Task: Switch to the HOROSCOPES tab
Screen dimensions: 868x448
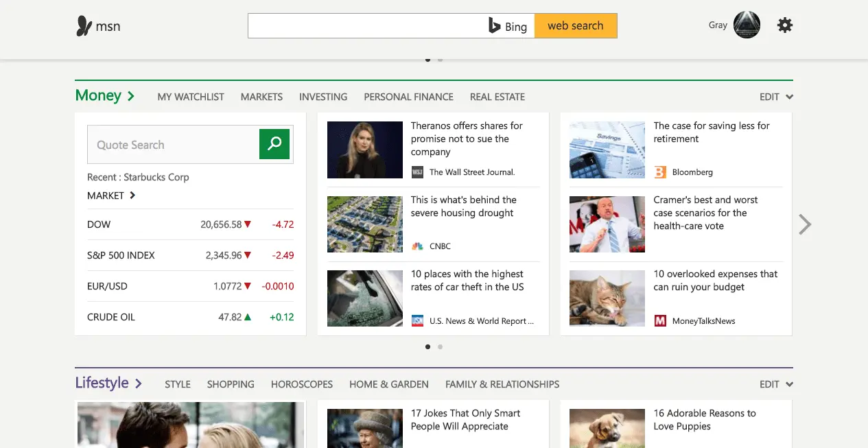Action: (301, 384)
